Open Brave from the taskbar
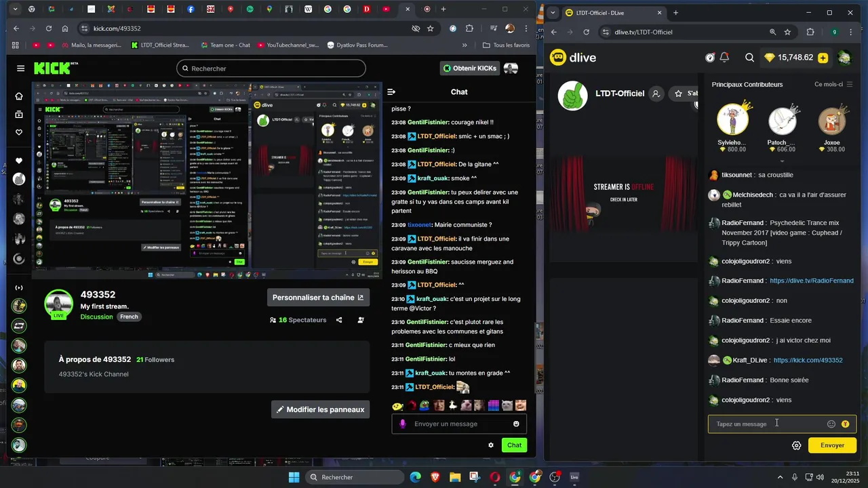Screen dimensions: 868x488 435,477
